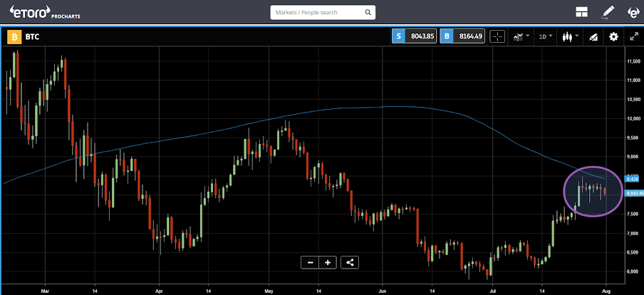Click the 9,000 price axis label
Screen dimensions: 644x295
(633, 157)
